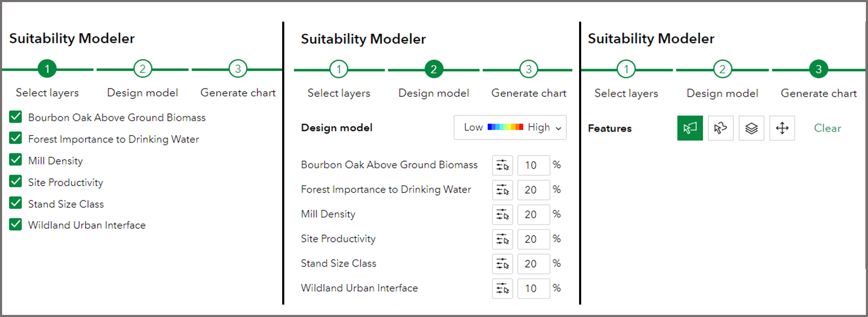Click 'Design model' label in left panel

pyautogui.click(x=143, y=93)
